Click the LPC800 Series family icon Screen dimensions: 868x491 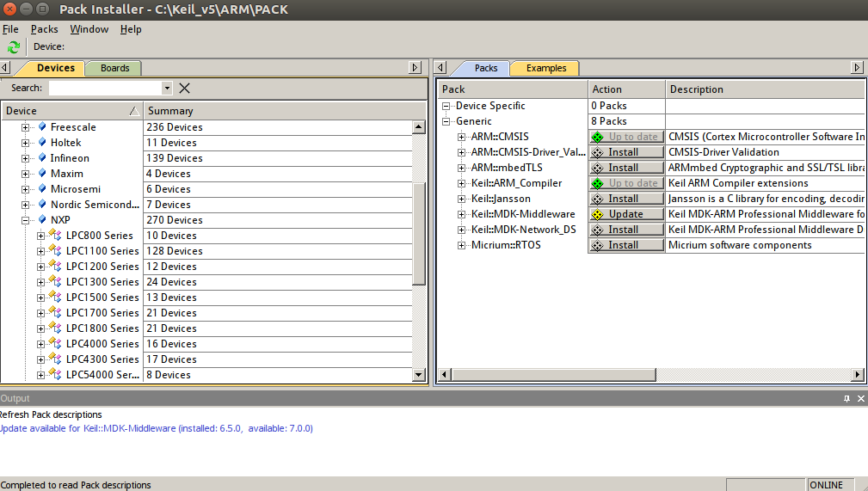pos(55,235)
